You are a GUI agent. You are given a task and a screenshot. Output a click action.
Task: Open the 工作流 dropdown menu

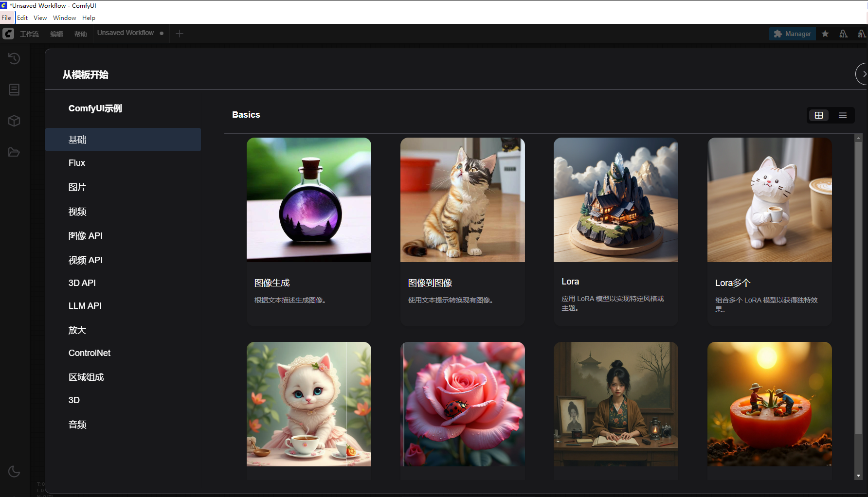point(29,34)
